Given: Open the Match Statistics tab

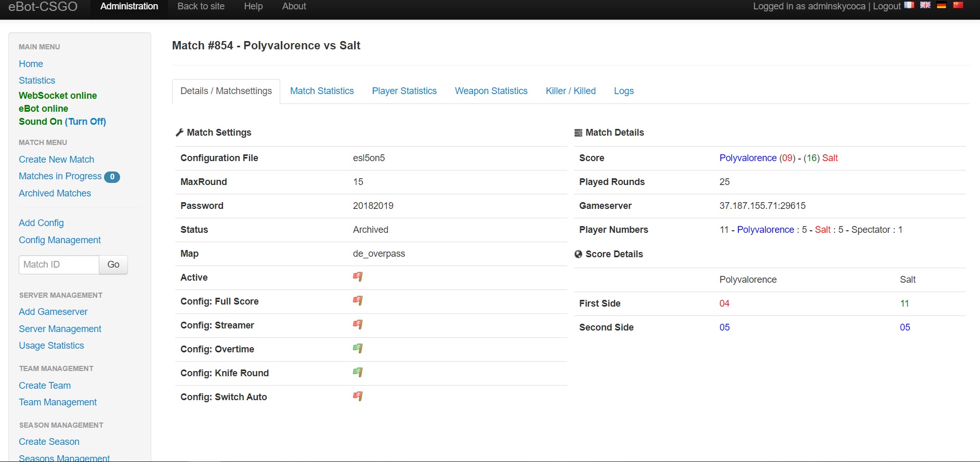Looking at the screenshot, I should point(322,91).
